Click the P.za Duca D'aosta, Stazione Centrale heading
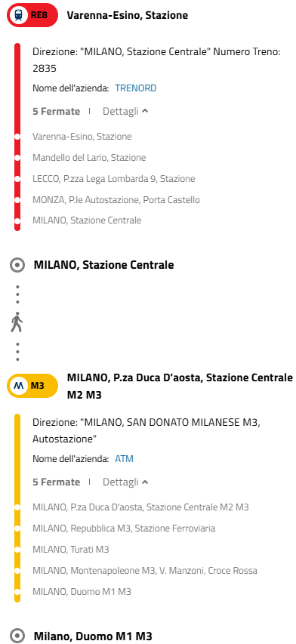This screenshot has height=644, width=296. pos(180,386)
